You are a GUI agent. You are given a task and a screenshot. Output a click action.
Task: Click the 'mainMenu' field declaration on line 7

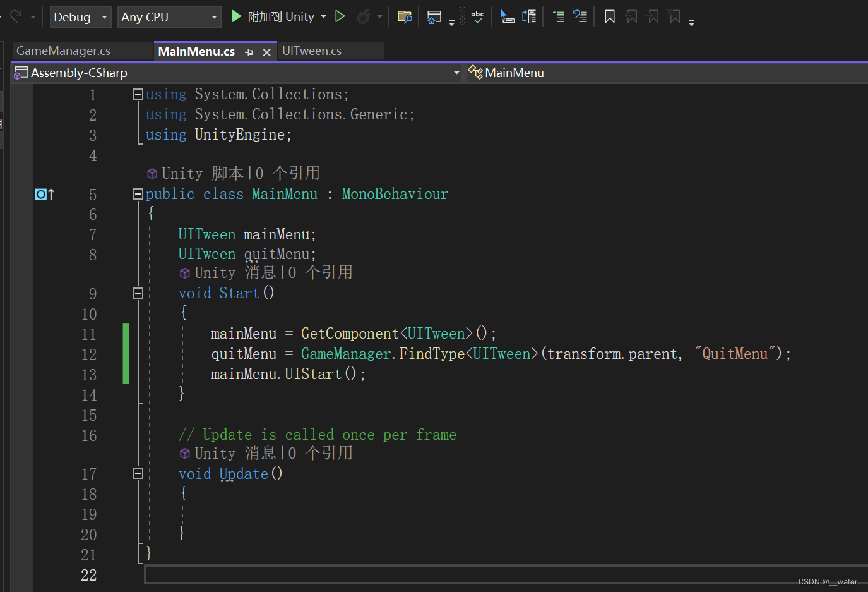click(x=276, y=234)
